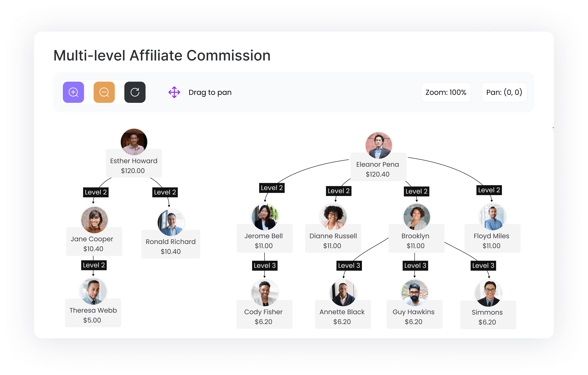
Task: Click the purple drag-to-pan arrows icon
Action: pos(174,92)
